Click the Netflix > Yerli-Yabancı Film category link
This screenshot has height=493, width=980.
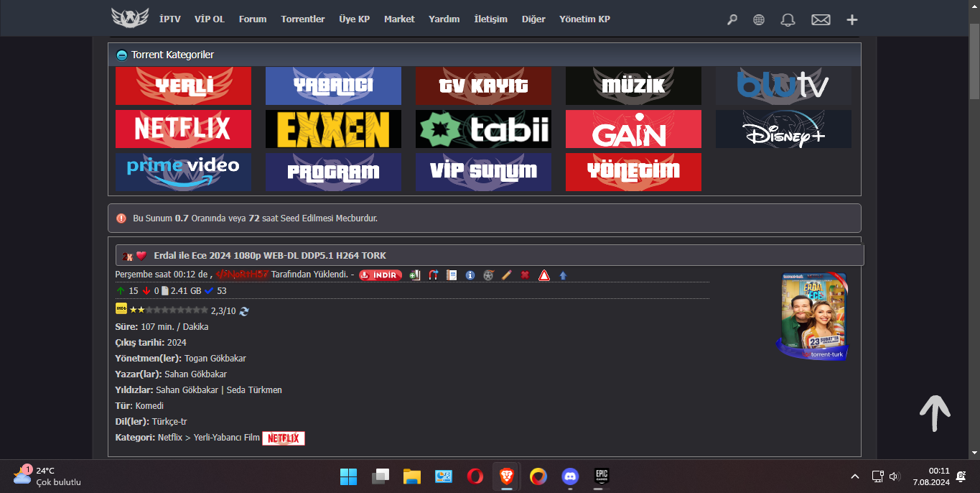209,438
